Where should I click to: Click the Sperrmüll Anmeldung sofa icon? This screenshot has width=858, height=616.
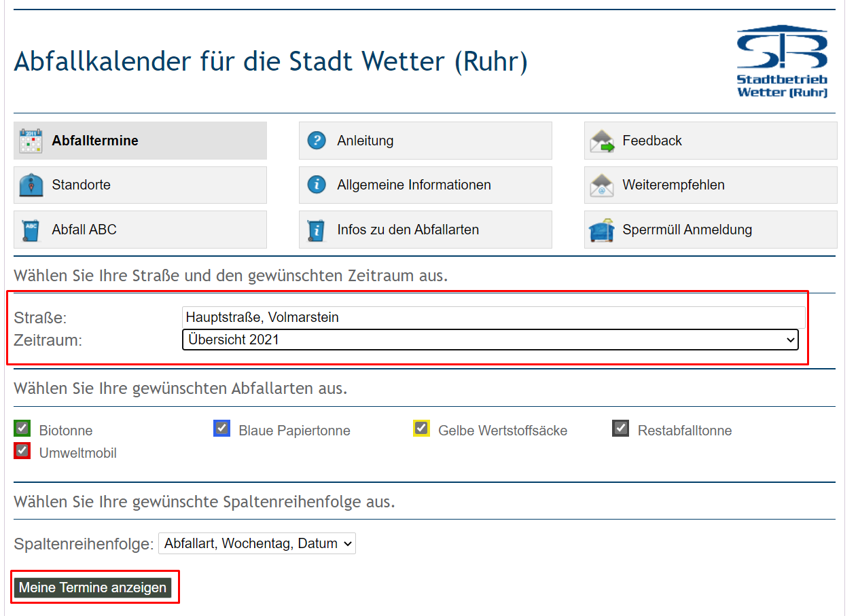602,230
